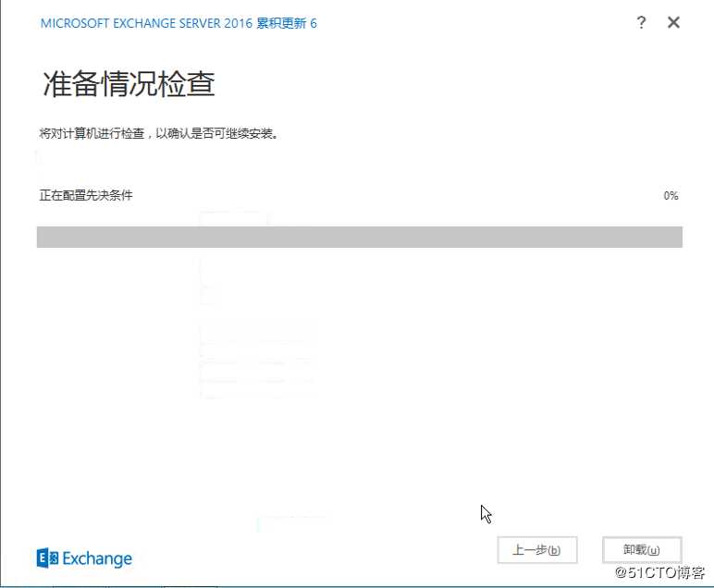
Task: Click the 正在配置先决条件 status text
Action: 86,196
